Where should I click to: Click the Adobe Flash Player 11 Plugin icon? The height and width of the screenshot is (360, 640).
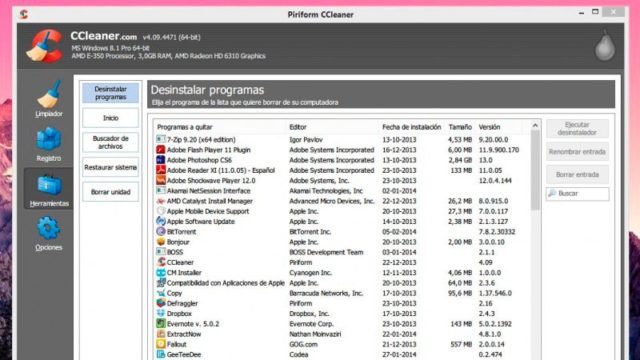pyautogui.click(x=161, y=150)
